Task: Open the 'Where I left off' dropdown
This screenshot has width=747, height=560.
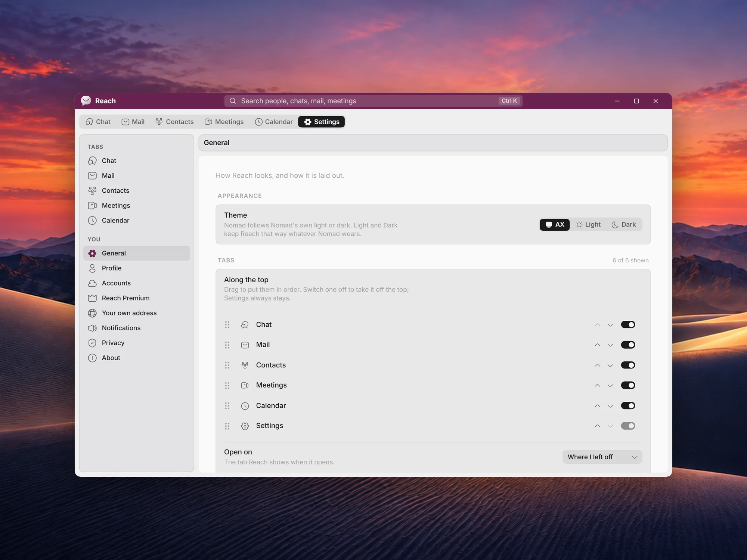Action: [602, 457]
